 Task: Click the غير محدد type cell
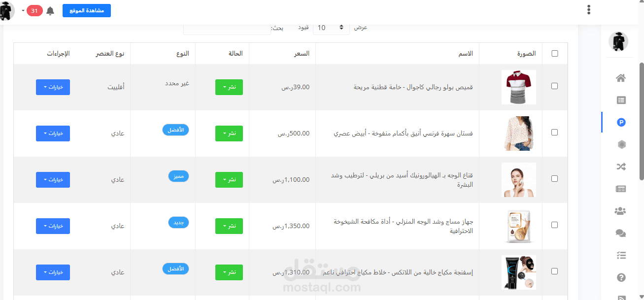[x=177, y=84]
